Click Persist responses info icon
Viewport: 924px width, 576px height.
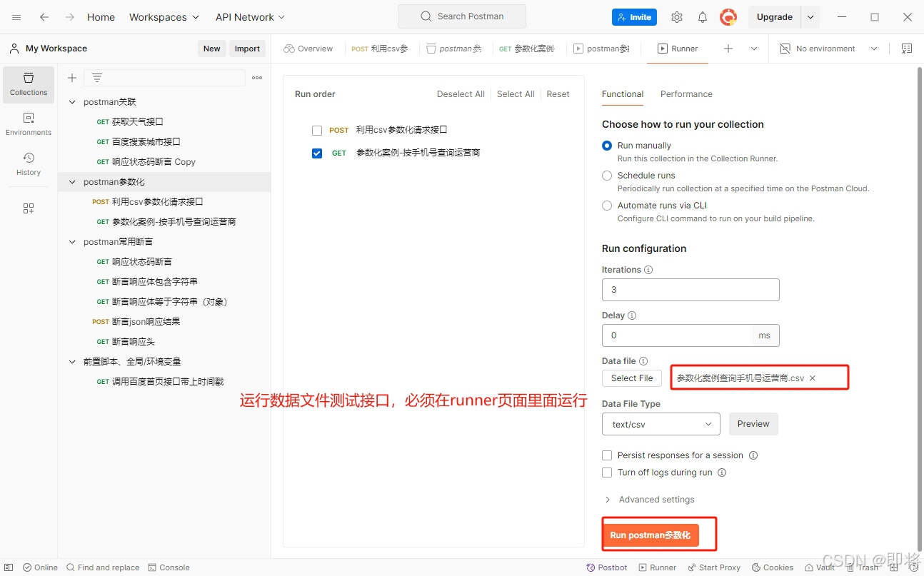click(x=753, y=455)
